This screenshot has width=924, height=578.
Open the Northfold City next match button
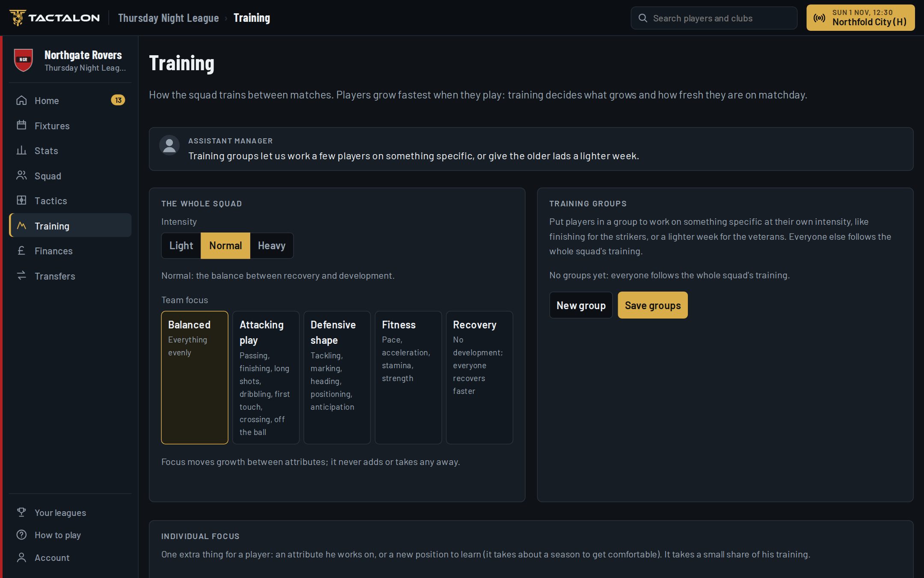click(x=861, y=18)
